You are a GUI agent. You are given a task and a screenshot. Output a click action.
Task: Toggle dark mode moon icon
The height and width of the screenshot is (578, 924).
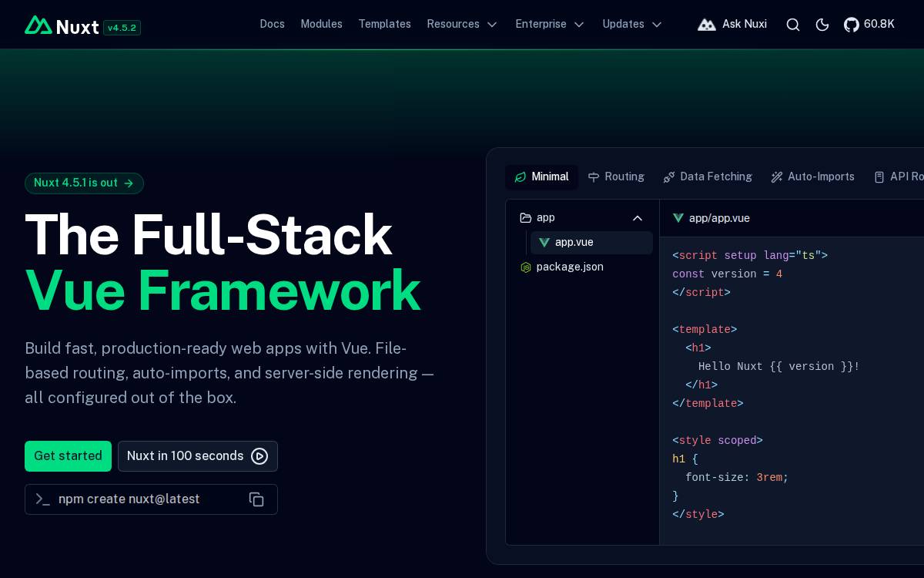tap(822, 25)
